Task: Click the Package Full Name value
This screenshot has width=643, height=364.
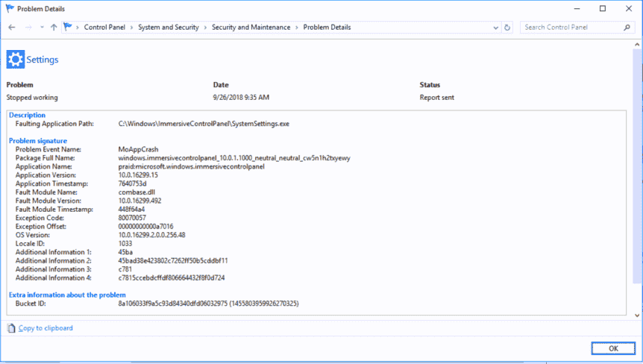Action: (x=234, y=158)
